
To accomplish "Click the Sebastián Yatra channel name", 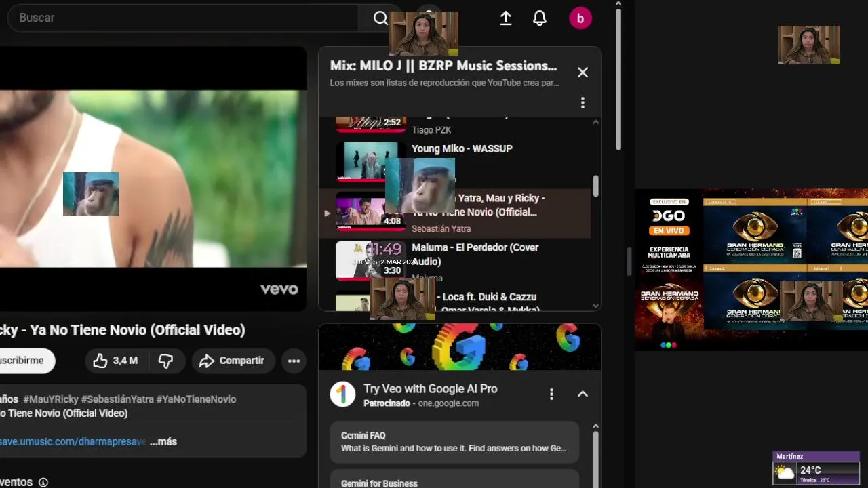I will (441, 229).
